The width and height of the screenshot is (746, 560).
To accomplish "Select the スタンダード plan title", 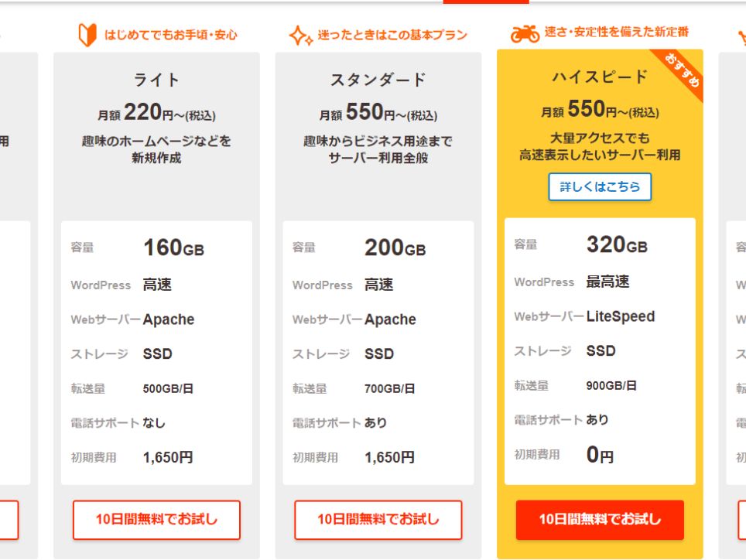I will tap(378, 80).
